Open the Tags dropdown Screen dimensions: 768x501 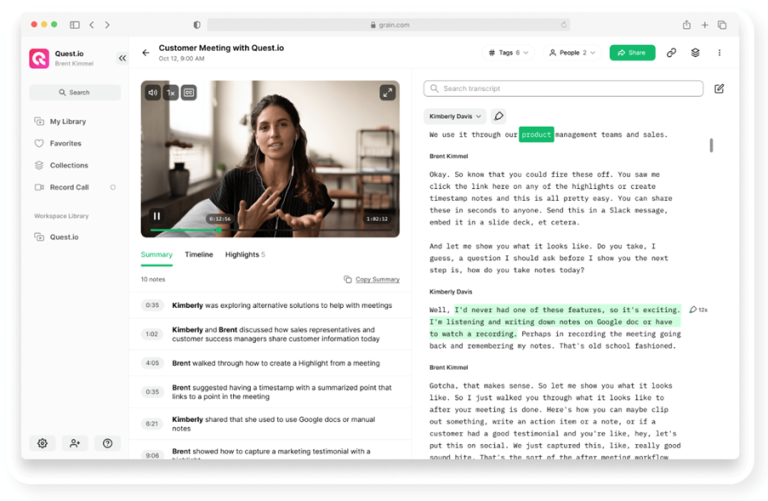[x=508, y=52]
